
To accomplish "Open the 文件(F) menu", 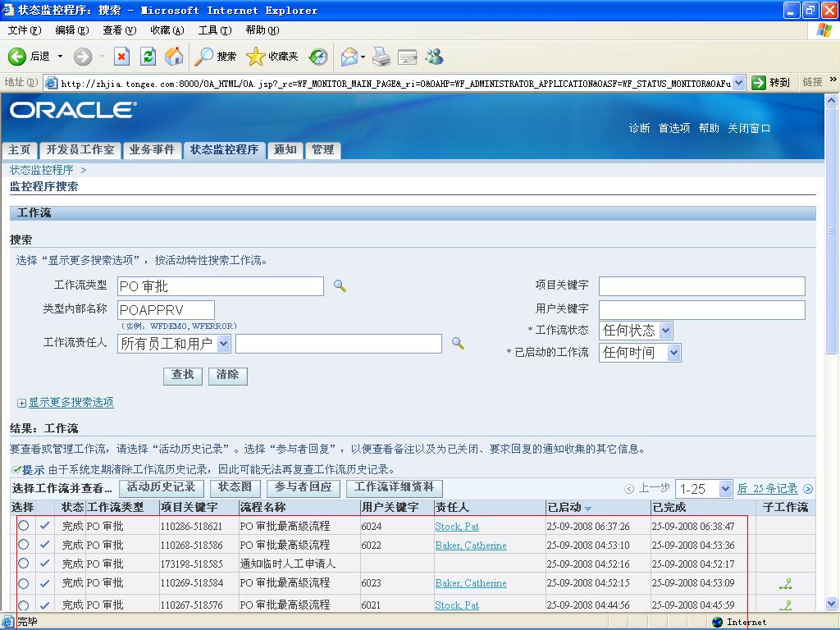I will (25, 30).
